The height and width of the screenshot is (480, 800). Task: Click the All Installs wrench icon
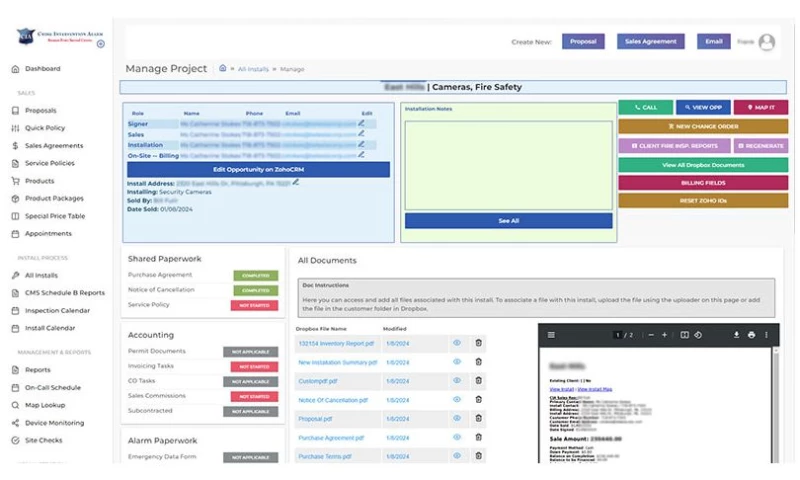point(15,275)
